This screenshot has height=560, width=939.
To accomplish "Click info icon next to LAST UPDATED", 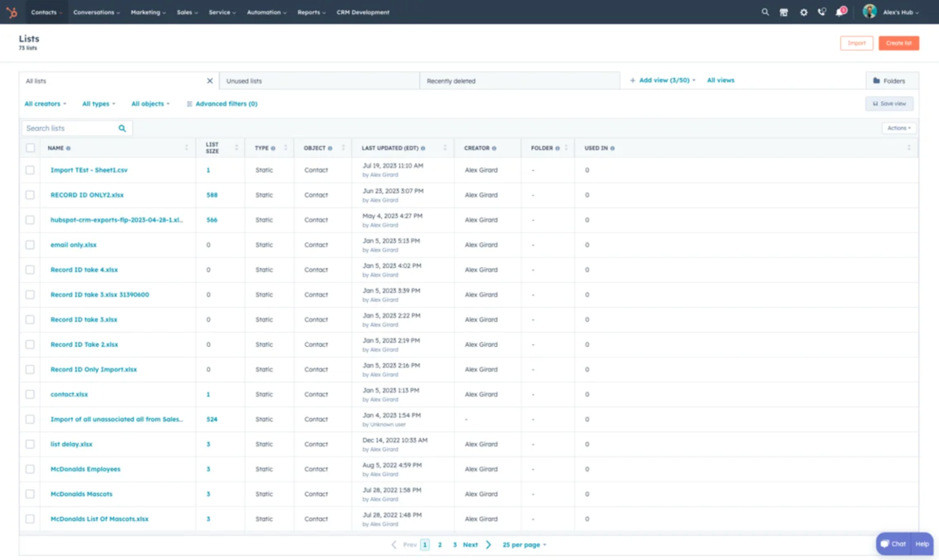I will pyautogui.click(x=423, y=148).
